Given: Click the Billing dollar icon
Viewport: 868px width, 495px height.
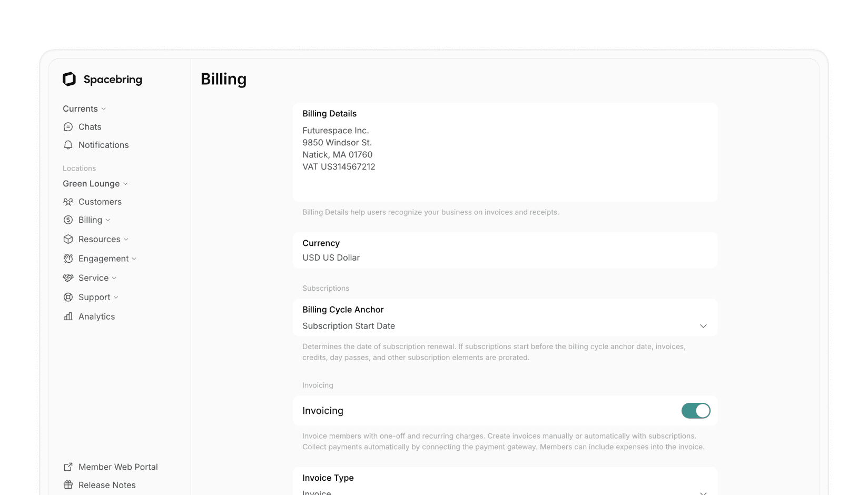Looking at the screenshot, I should point(68,220).
